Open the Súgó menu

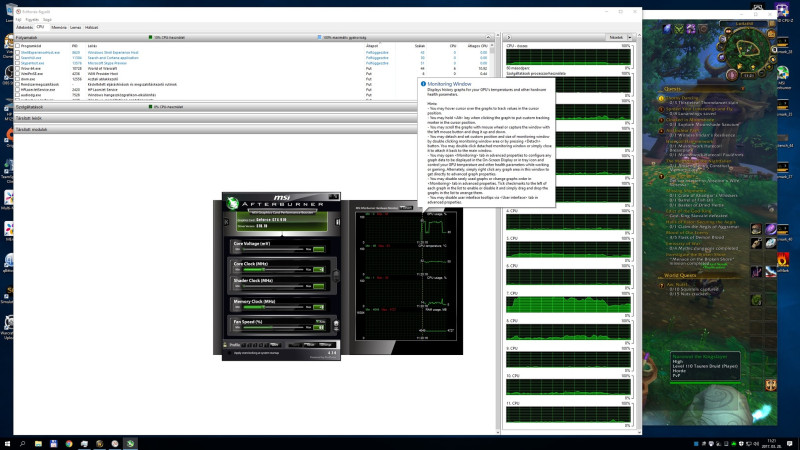47,19
